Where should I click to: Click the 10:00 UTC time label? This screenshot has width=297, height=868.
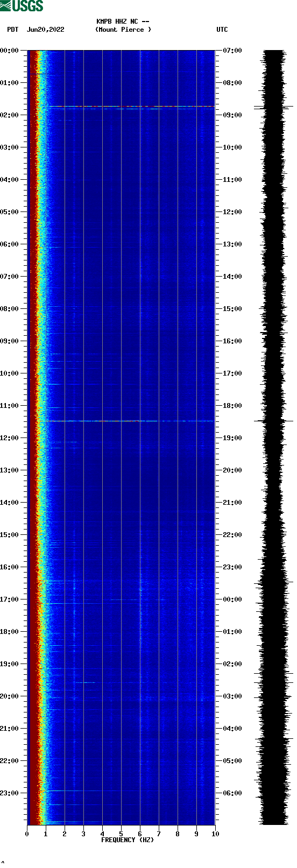pyautogui.click(x=232, y=147)
